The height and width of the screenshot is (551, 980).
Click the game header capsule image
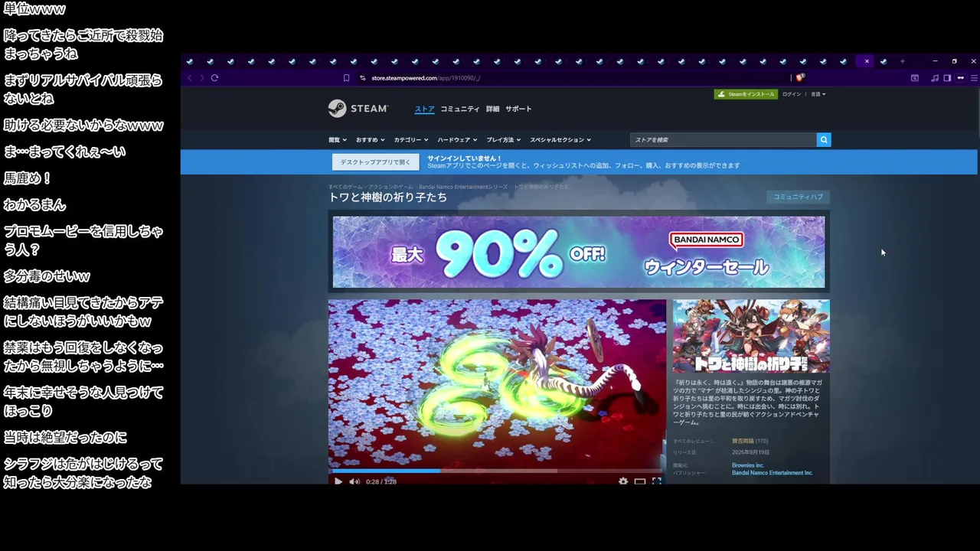(x=751, y=336)
